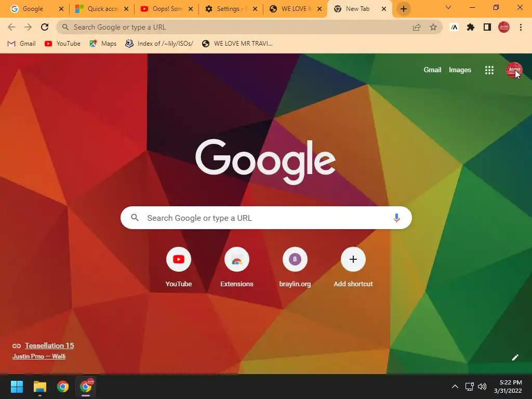Open Maps bookmark

(x=103, y=44)
